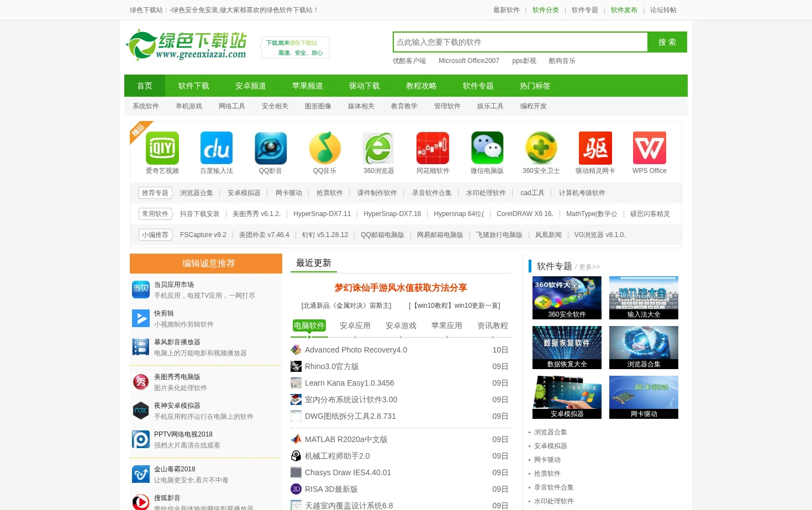Open the 百度输入法 icon
This screenshot has width=812, height=510.
tap(217, 148)
